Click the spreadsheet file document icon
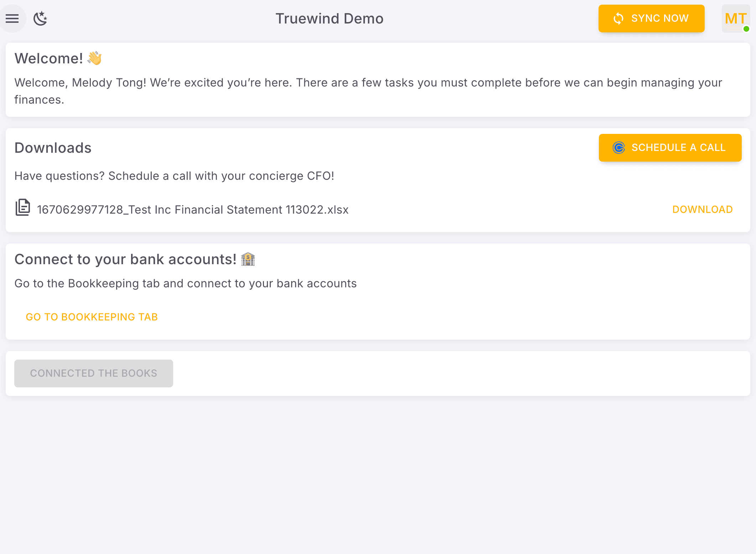Screen dimensions: 756x554 click(23, 208)
